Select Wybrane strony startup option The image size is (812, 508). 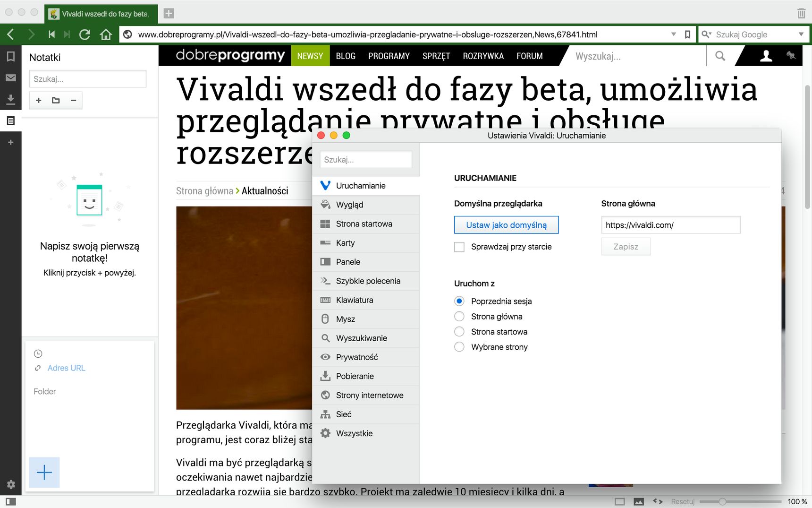(459, 347)
